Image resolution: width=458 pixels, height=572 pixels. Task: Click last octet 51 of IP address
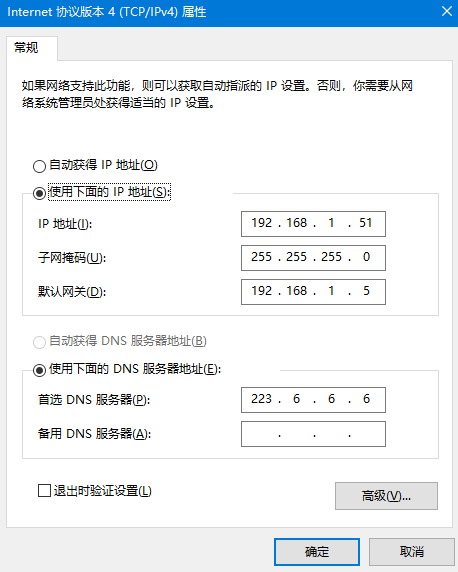366,223
